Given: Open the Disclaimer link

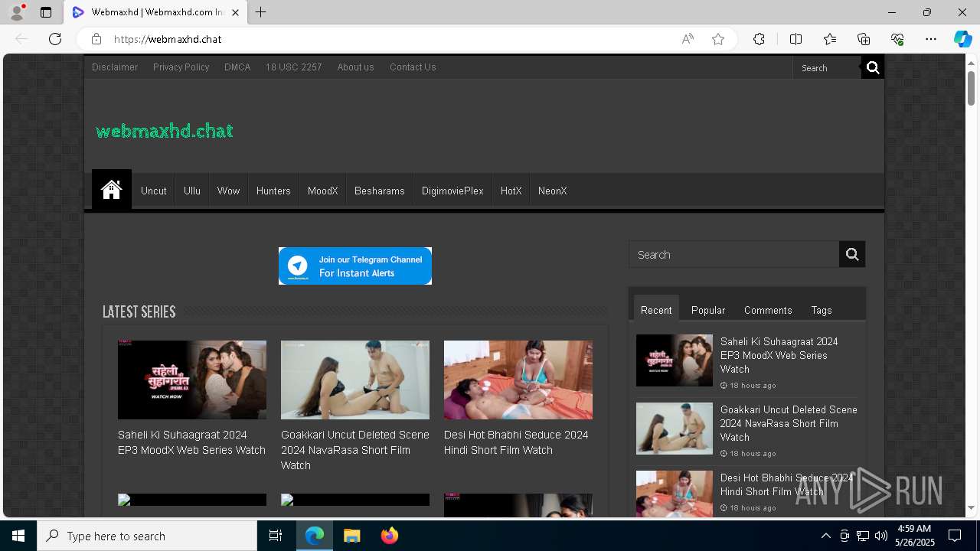Looking at the screenshot, I should tap(115, 67).
